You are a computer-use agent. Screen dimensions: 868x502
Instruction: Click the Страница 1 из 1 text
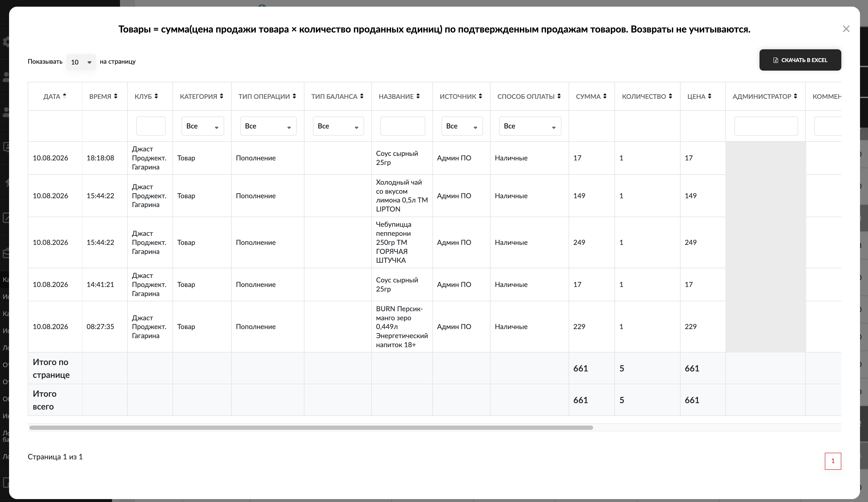click(55, 457)
